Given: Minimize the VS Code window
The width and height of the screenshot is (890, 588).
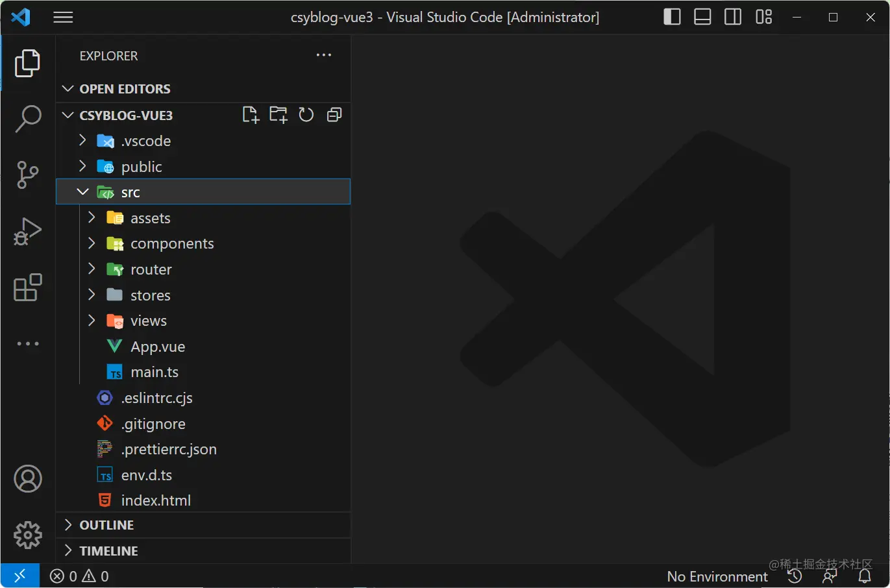Looking at the screenshot, I should point(797,18).
